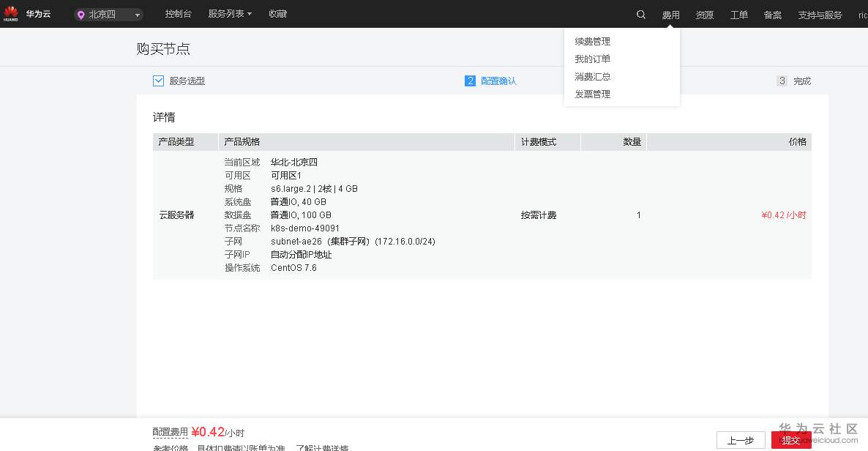Open 支持与服务 support menu

819,15
